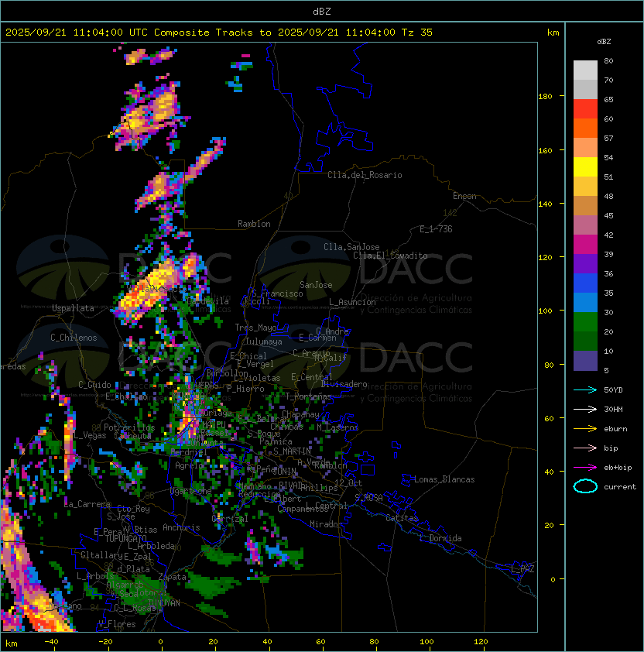Click the Encon place label

[x=464, y=196]
